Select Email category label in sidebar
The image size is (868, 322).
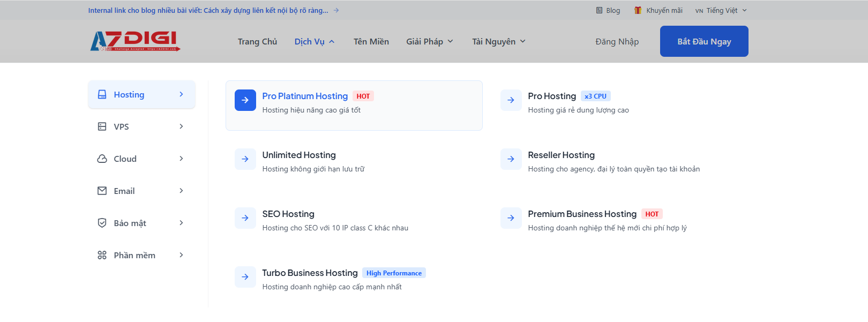point(124,191)
